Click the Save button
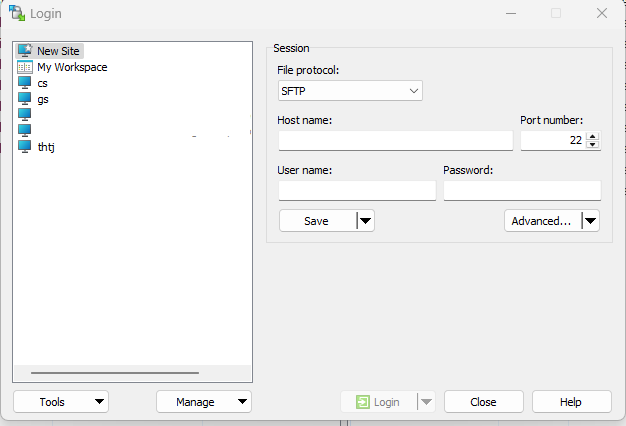Image resolution: width=626 pixels, height=426 pixels. 317,221
